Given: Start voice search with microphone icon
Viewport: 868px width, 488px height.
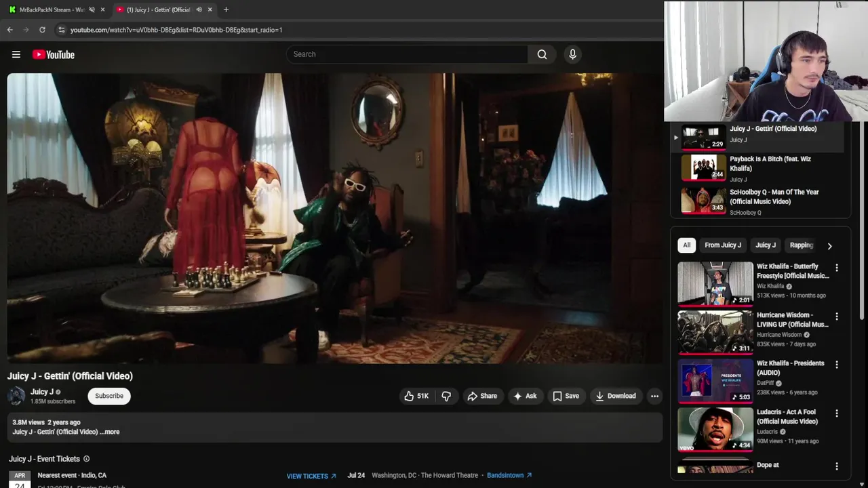Looking at the screenshot, I should pyautogui.click(x=572, y=54).
